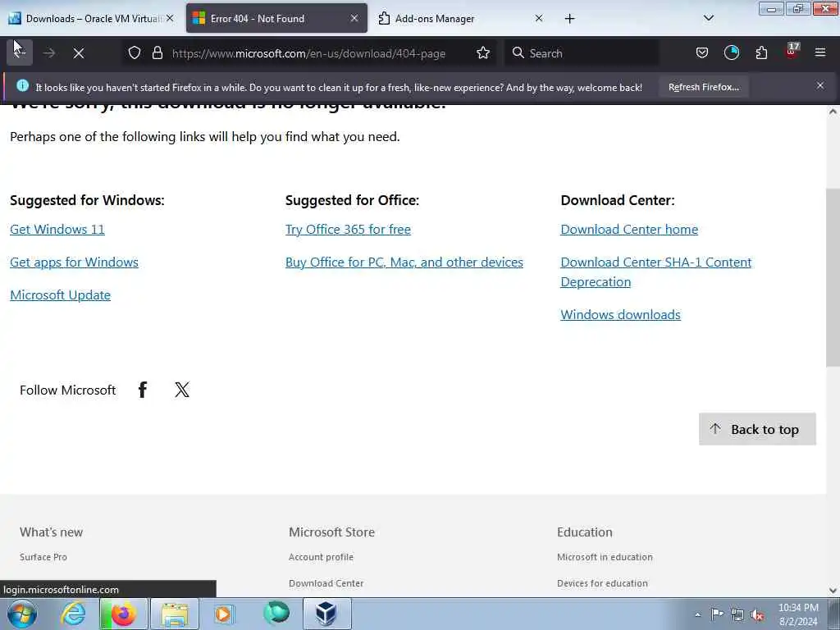Click the forward navigation arrow

(49, 53)
